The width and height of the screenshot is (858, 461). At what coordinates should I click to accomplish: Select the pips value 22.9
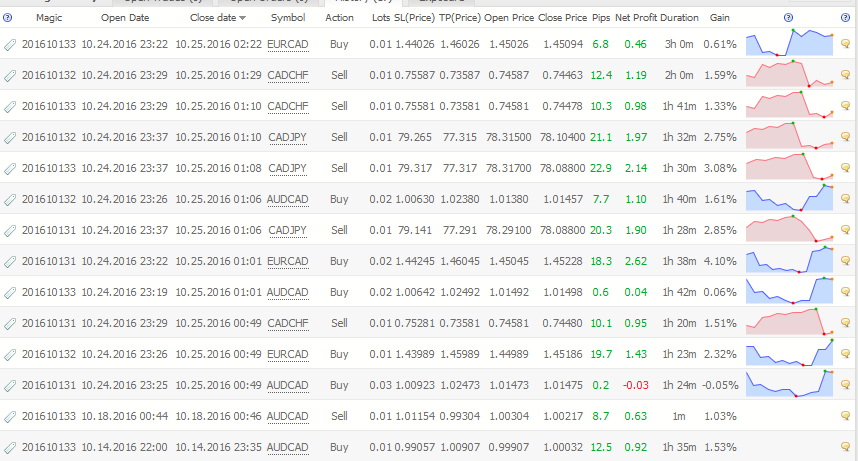point(601,168)
